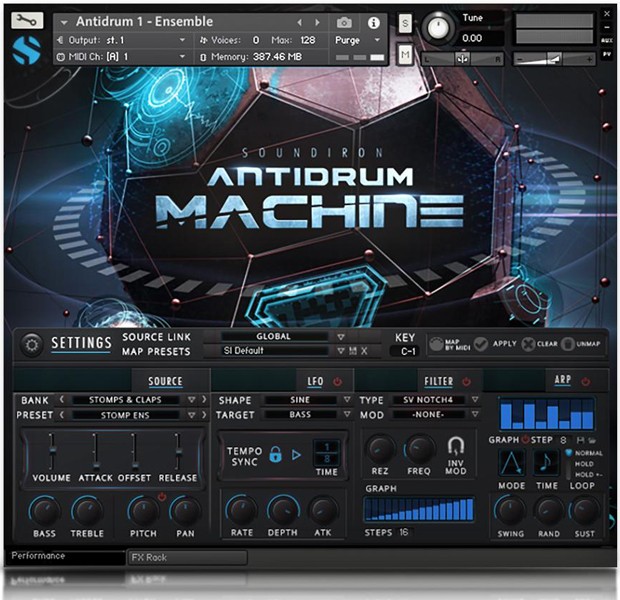
Task: Click the Tempo Sync lock icon
Action: [x=276, y=454]
